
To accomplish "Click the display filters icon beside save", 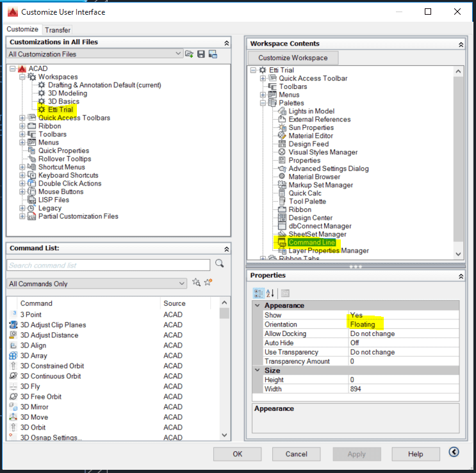I will click(213, 54).
